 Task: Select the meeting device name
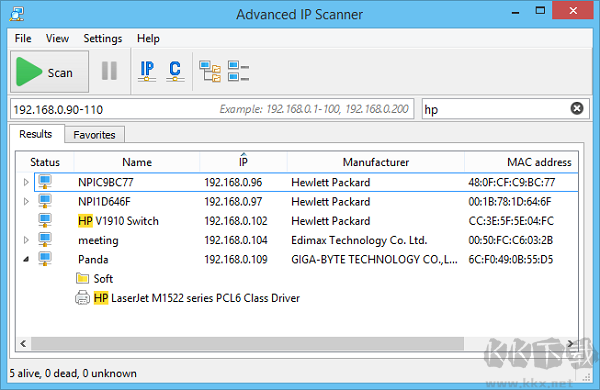tap(98, 240)
